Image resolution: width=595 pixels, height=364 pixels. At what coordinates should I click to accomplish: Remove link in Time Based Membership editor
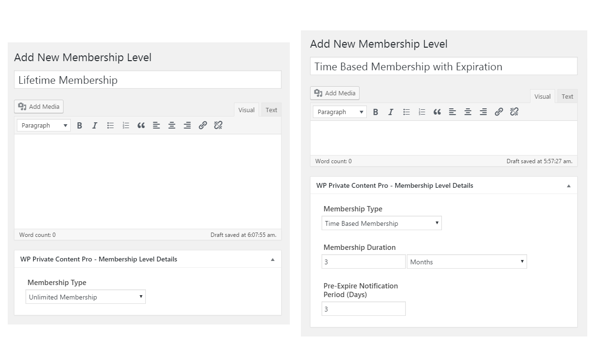pyautogui.click(x=514, y=112)
